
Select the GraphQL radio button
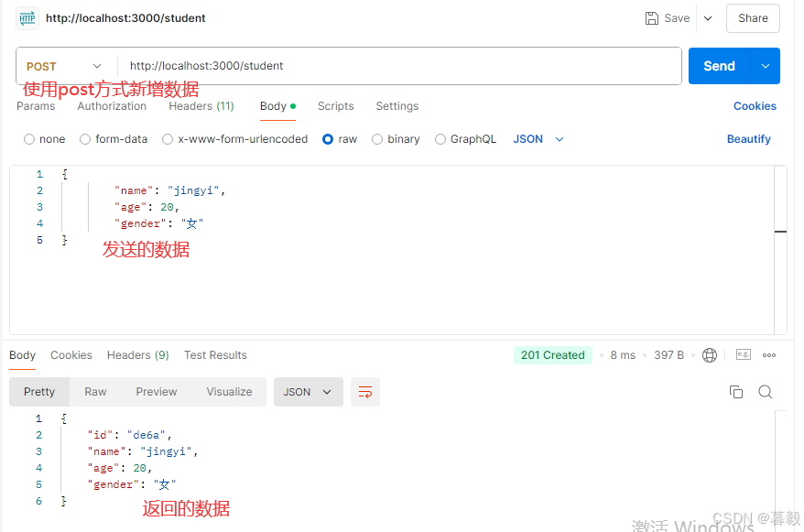click(440, 139)
